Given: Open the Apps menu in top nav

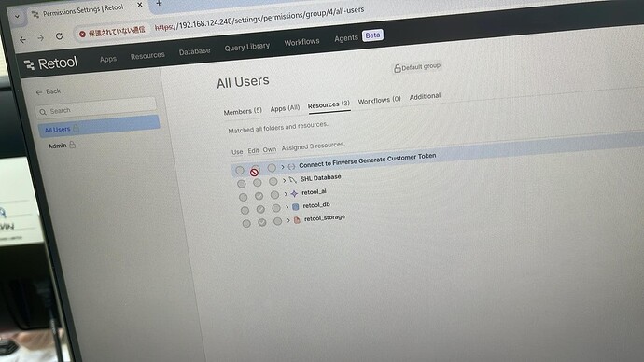Looking at the screenshot, I should (x=108, y=59).
